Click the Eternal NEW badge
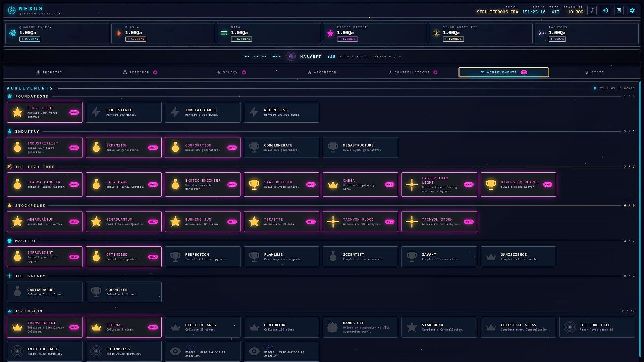Screen dimensions: 644x362 coord(153,327)
